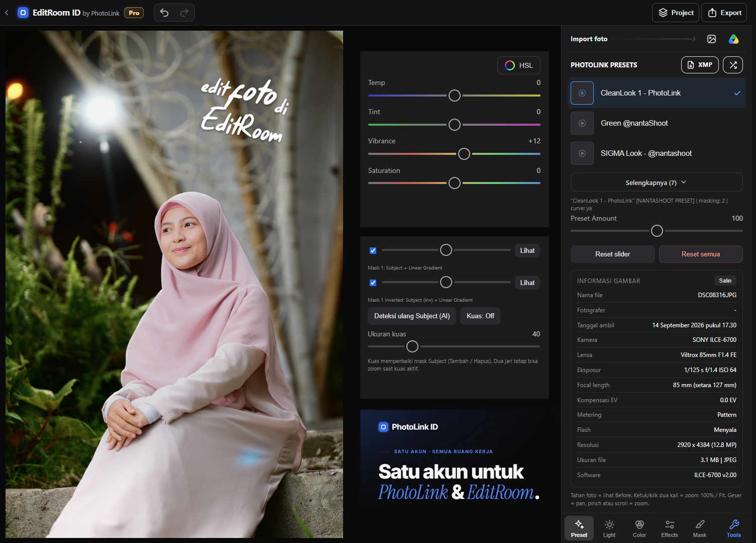Image resolution: width=756 pixels, height=543 pixels.
Task: Click the redo arrow icon
Action: point(184,13)
